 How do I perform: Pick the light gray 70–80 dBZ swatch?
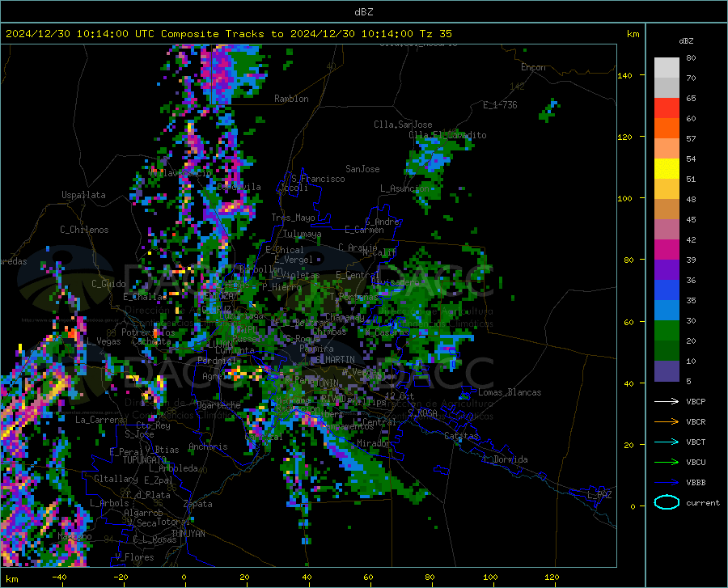tap(667, 68)
